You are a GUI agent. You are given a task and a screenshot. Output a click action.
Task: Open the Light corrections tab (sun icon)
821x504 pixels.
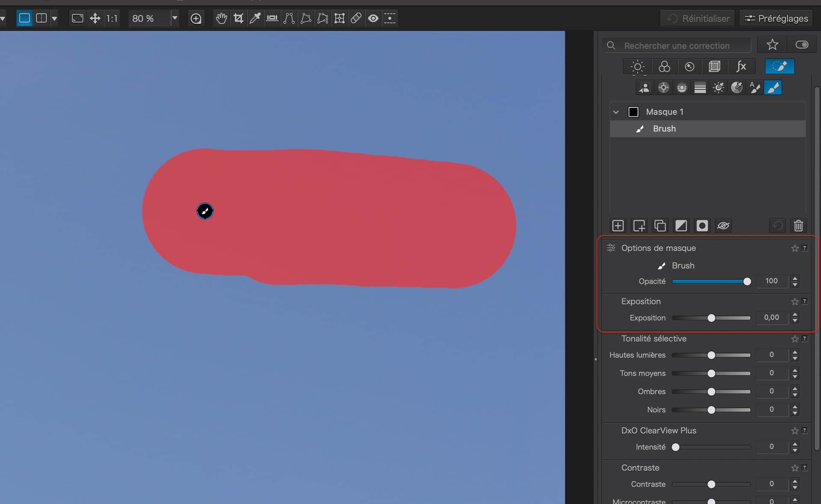point(637,67)
